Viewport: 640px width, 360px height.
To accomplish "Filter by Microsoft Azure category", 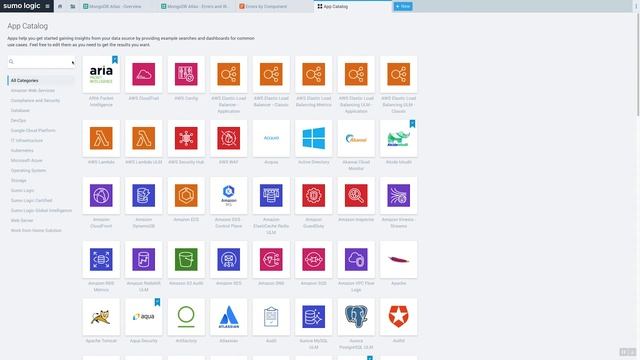I will (x=27, y=160).
